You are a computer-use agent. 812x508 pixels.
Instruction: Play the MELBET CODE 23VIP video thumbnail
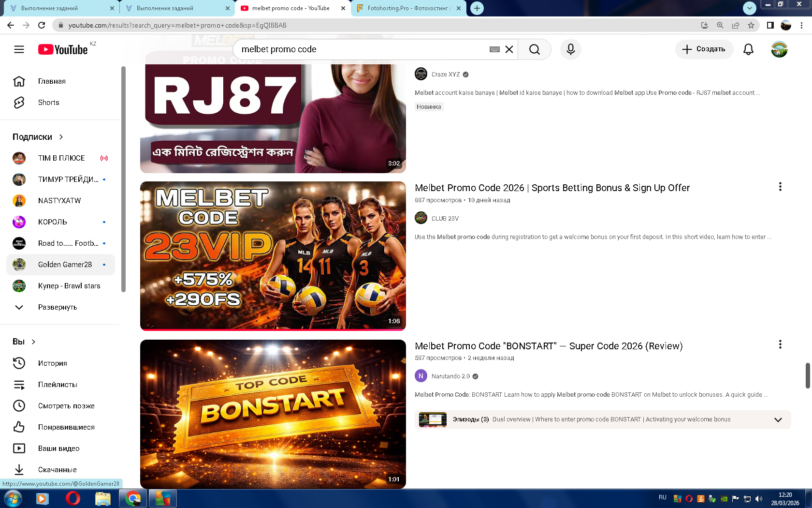pyautogui.click(x=273, y=256)
